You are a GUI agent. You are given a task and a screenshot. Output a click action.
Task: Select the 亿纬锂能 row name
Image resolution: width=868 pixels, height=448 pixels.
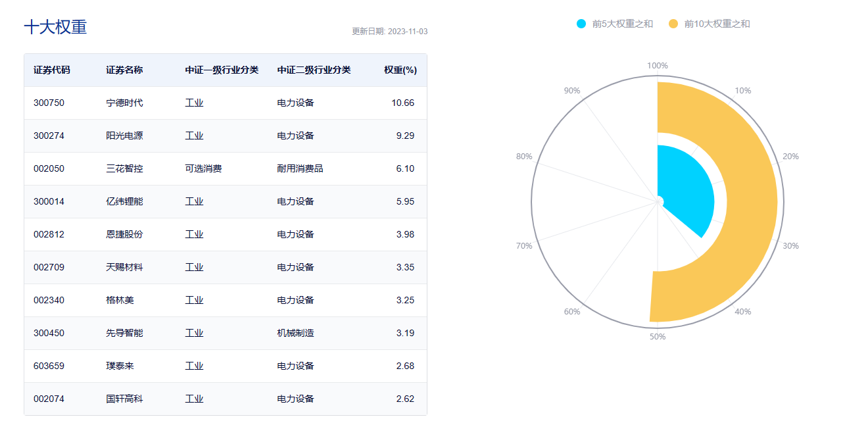[124, 202]
